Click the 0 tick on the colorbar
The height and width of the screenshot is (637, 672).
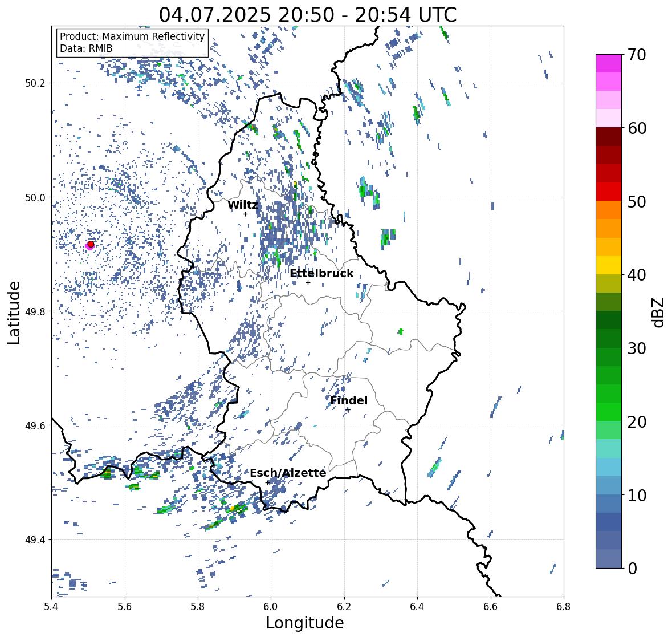point(632,569)
